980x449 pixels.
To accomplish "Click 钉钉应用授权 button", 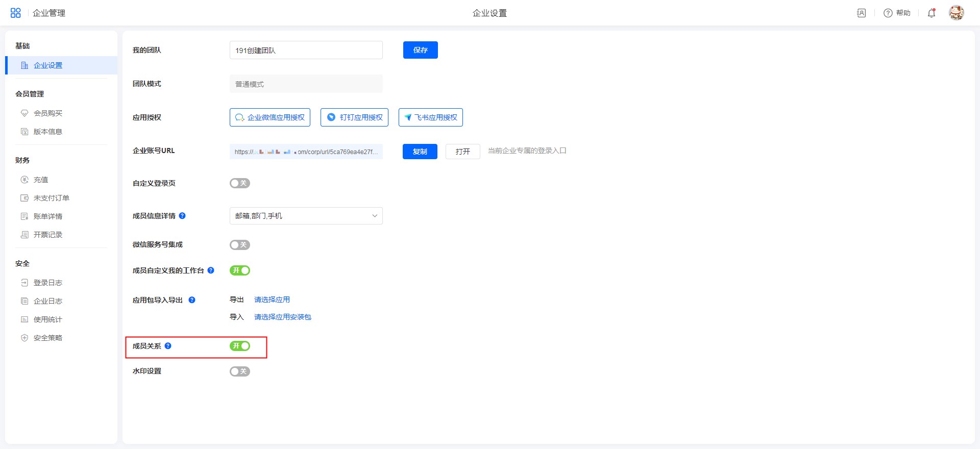I will 354,117.
